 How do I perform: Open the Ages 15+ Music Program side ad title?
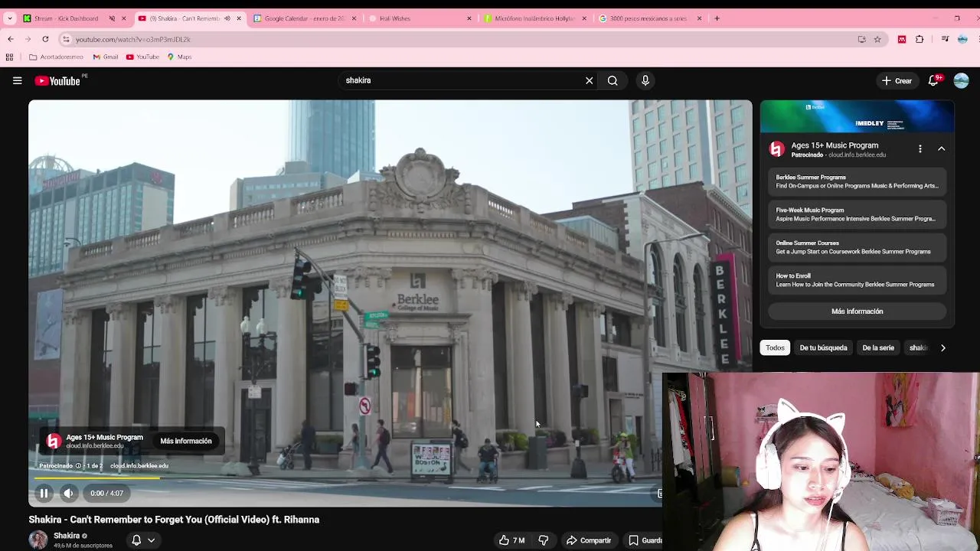point(835,145)
